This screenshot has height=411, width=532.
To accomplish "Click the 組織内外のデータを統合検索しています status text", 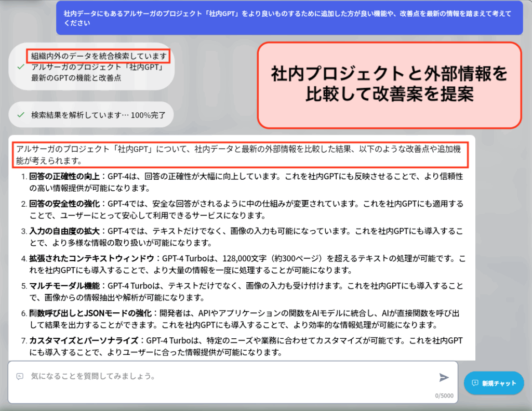I will pyautogui.click(x=99, y=56).
